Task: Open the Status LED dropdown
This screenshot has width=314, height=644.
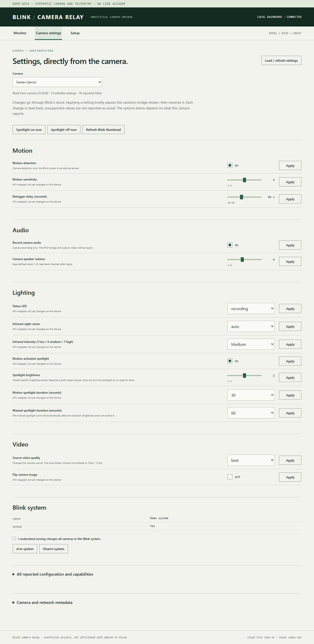Action: (x=251, y=309)
